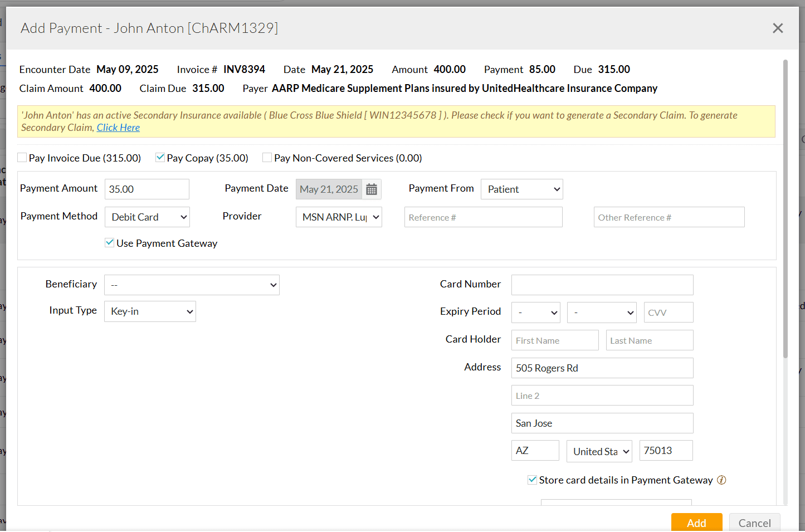Click Here to generate Secondary Claim
This screenshot has width=805, height=532.
[x=118, y=127]
